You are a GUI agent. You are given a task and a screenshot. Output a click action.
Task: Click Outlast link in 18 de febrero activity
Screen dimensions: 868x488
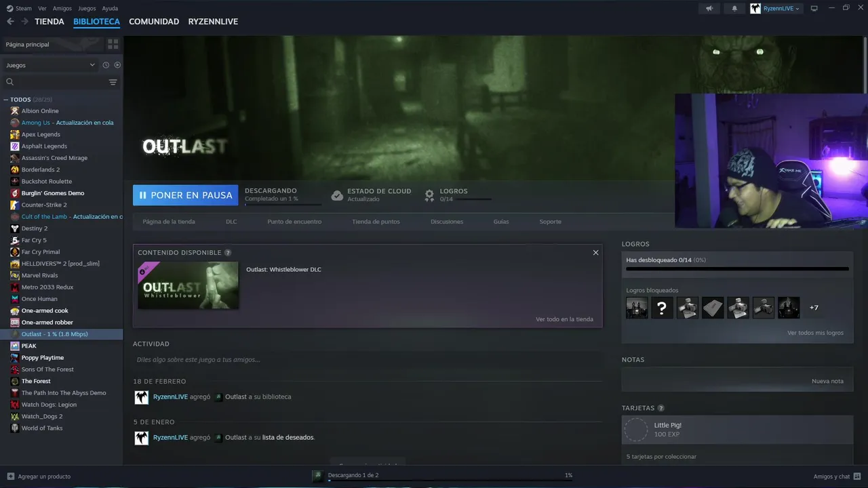[236, 396]
